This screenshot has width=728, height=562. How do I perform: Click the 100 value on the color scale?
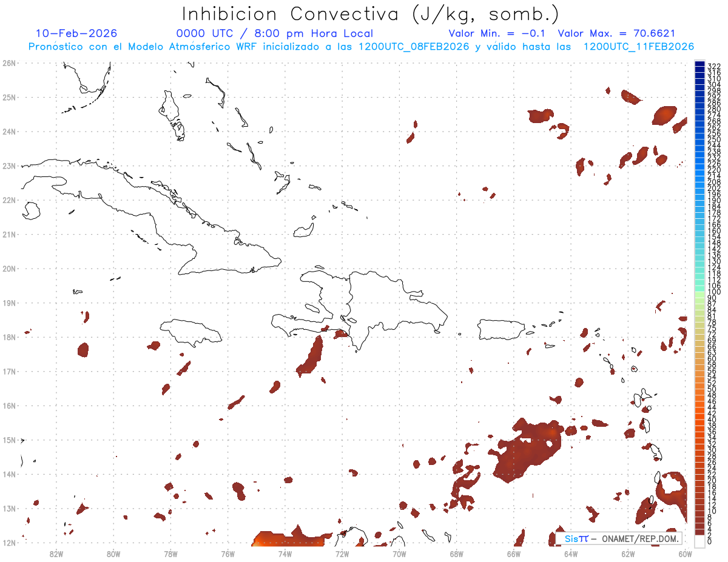tap(714, 292)
